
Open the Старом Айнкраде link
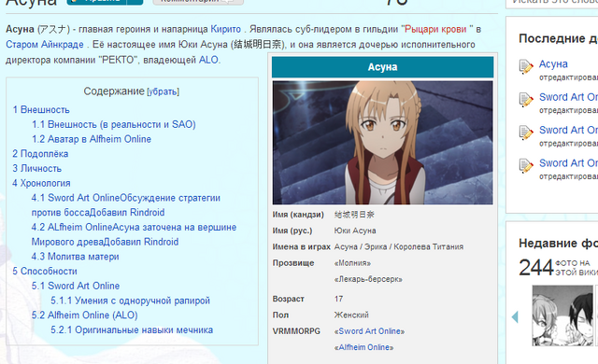tap(45, 45)
